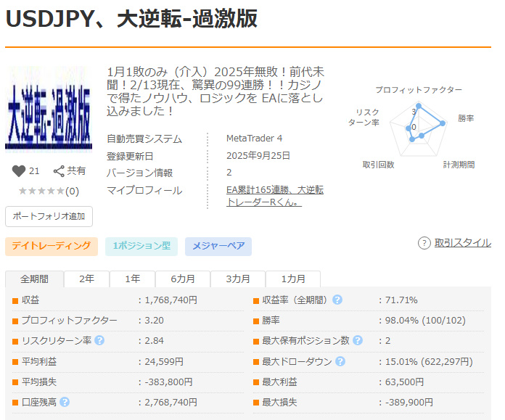Click the average profit value 24,599円
Image resolution: width=505 pixels, height=420 pixels.
click(164, 361)
